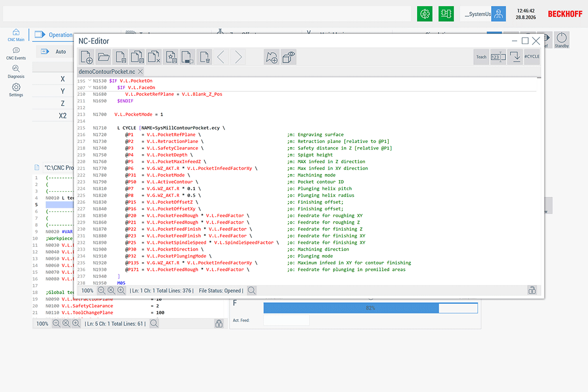Viewport: 588px width, 392px height.
Task: Delete file with the trash icon
Action: [204, 57]
